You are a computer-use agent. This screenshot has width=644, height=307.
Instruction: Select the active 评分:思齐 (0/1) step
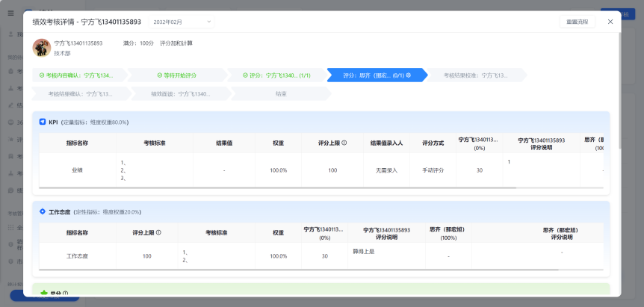(377, 75)
